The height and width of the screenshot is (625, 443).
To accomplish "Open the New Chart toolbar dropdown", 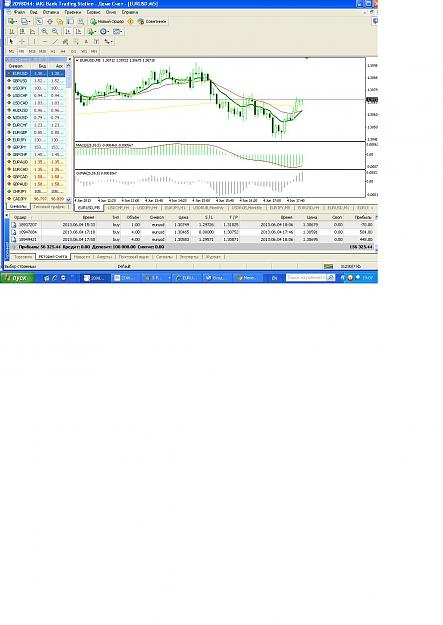I will (x=12, y=22).
